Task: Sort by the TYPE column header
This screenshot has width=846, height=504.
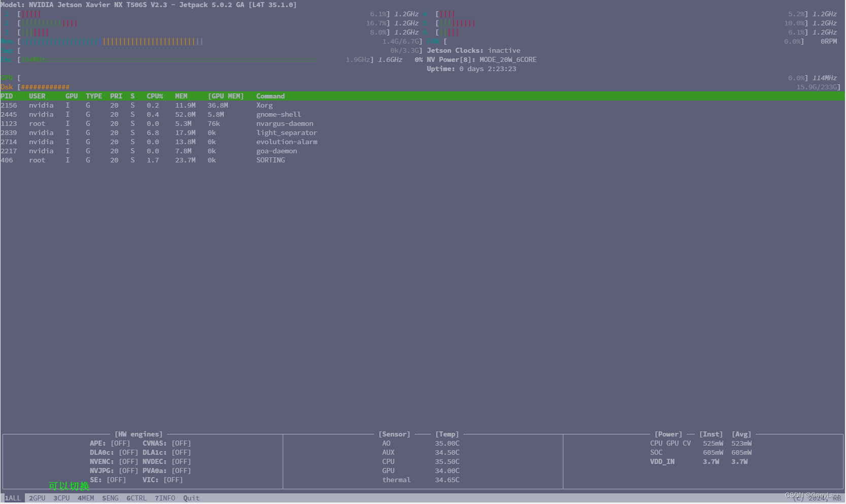Action: click(94, 96)
